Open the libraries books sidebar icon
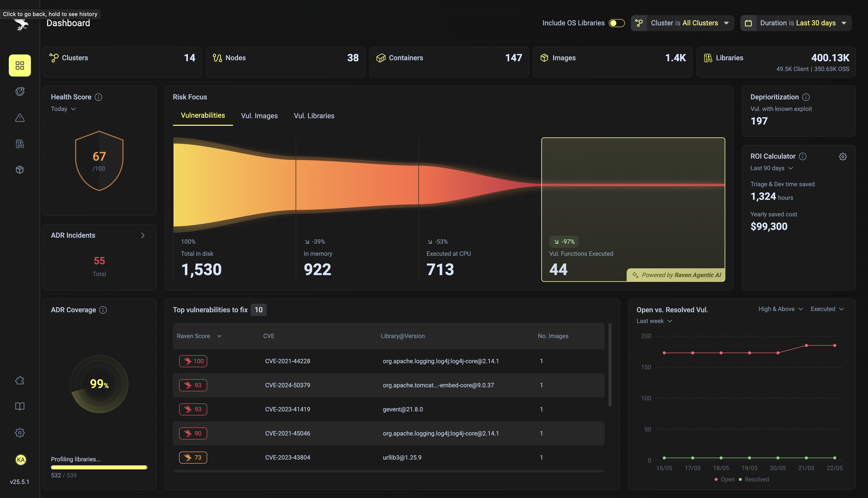868x498 pixels. coord(20,144)
